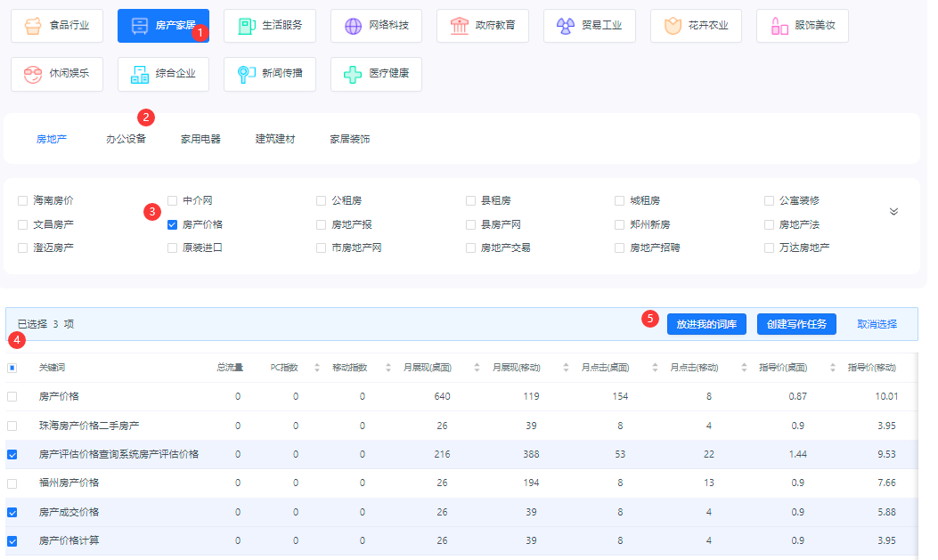Expand the keyword list with double chevron
938x560 pixels.
[893, 212]
